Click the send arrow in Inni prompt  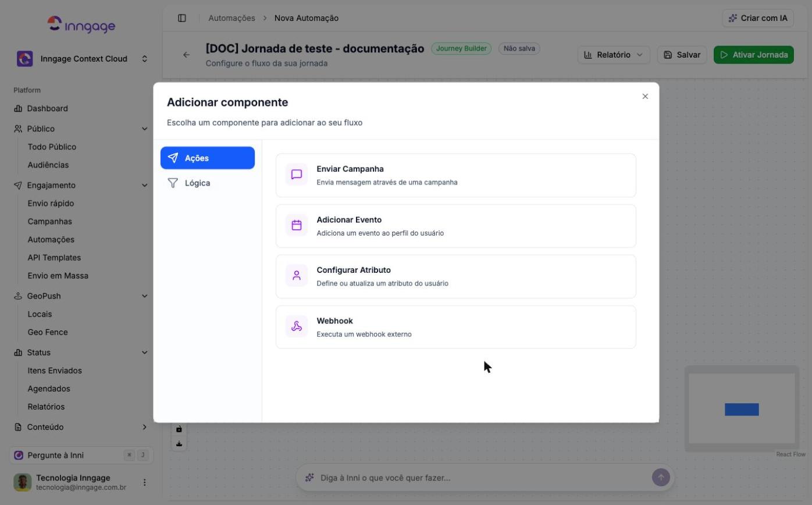click(x=661, y=478)
